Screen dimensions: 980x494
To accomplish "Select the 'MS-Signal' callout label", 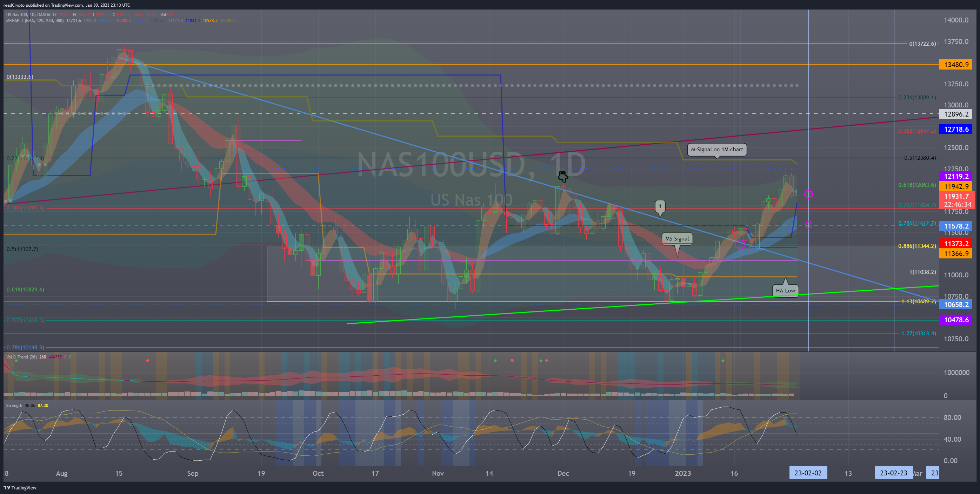I will (677, 239).
